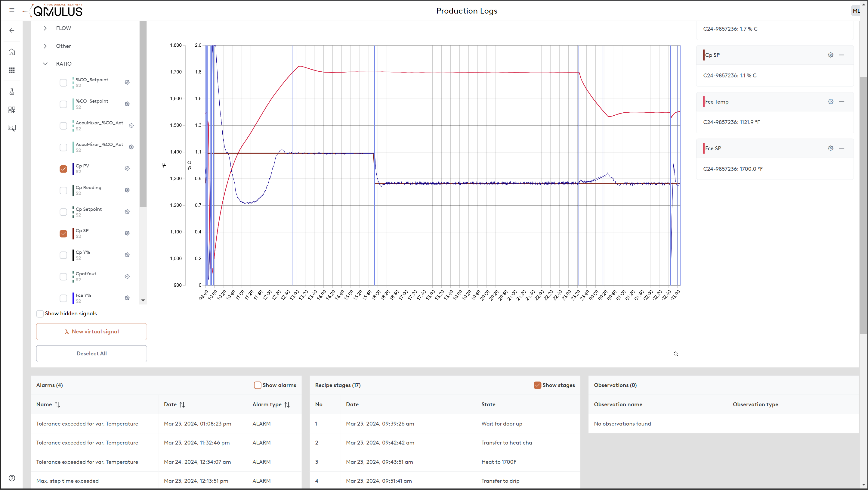Screen dimensions: 868x490
Task: Open the hamburger menu icon
Action: click(x=12, y=10)
